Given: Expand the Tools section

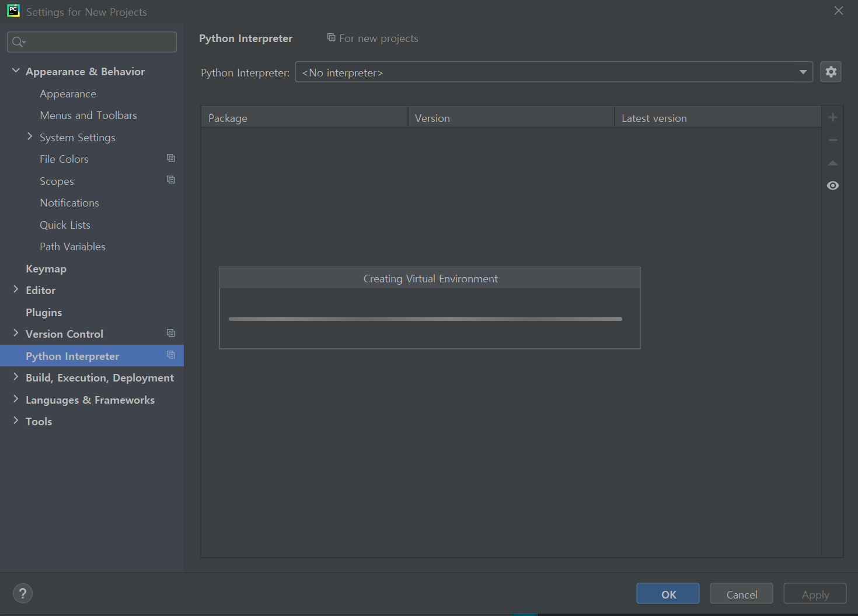Looking at the screenshot, I should coord(16,421).
